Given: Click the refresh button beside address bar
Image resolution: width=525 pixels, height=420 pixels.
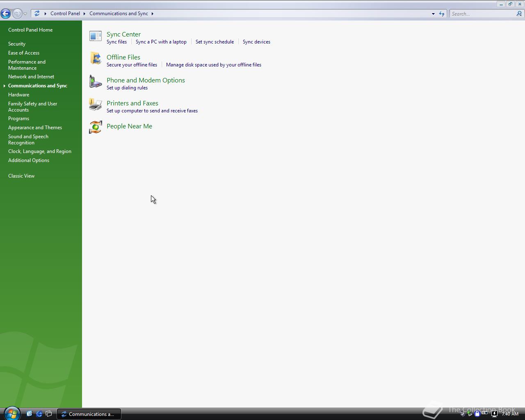Looking at the screenshot, I should pos(442,14).
